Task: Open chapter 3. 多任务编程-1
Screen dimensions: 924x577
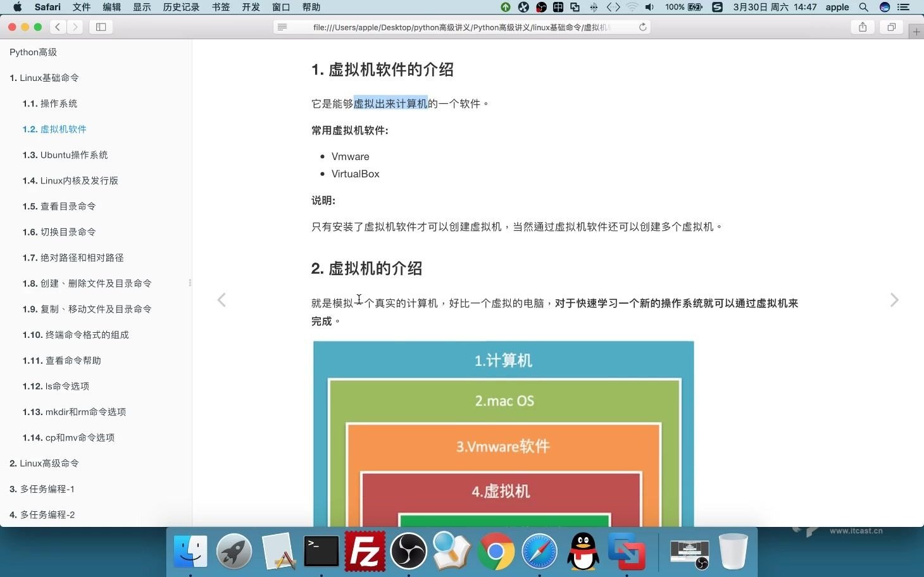Action: coord(42,489)
